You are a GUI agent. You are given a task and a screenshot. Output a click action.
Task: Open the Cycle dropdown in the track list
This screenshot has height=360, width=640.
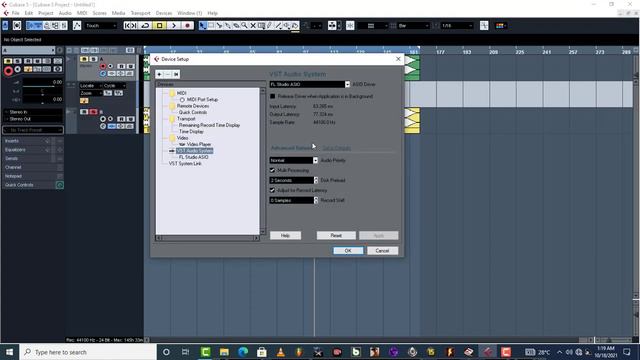[x=115, y=86]
